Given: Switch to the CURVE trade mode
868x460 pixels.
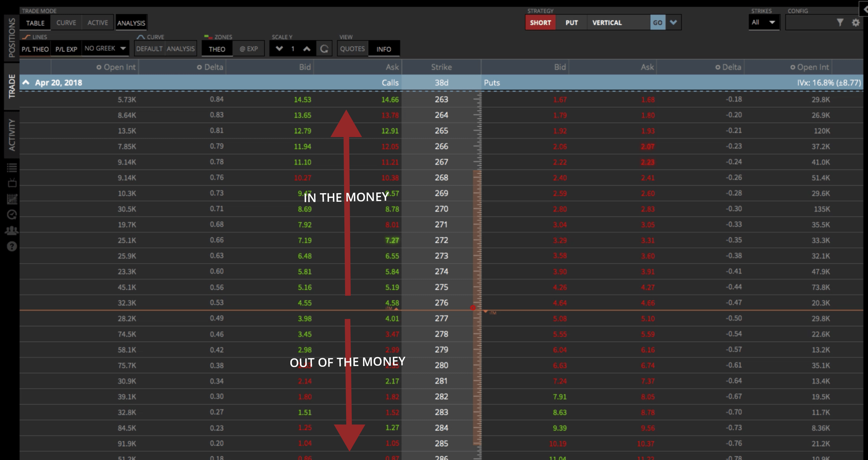Looking at the screenshot, I should [66, 23].
